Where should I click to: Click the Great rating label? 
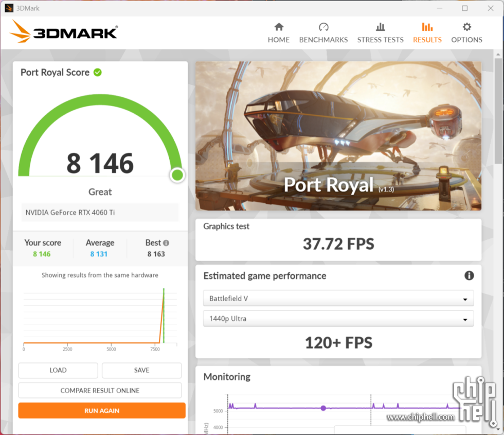[100, 192]
